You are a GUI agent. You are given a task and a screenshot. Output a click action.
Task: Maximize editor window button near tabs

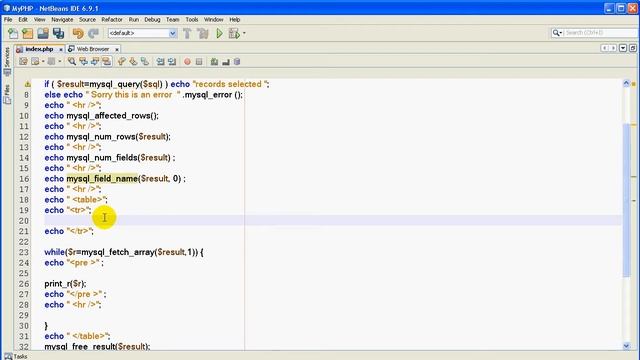coord(633,48)
